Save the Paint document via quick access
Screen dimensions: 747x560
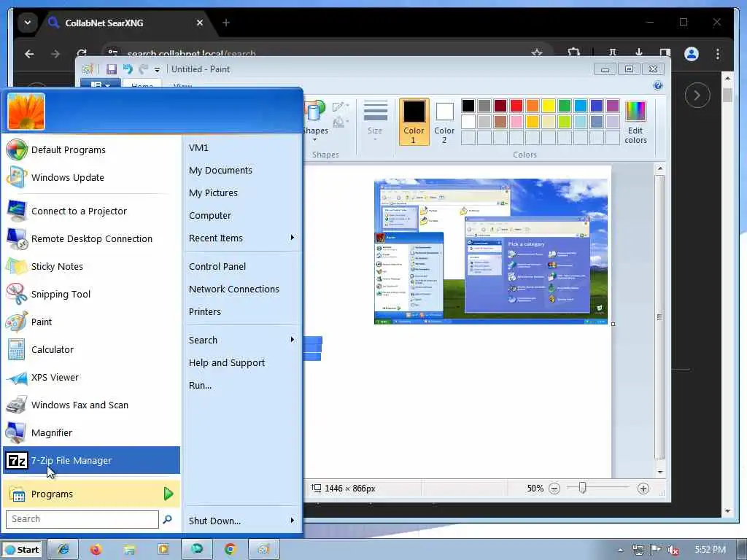click(x=112, y=69)
